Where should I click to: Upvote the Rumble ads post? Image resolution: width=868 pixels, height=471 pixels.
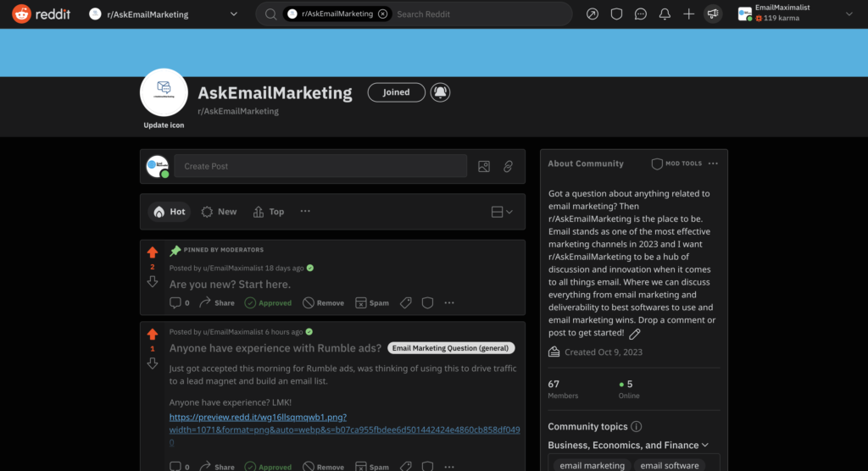(x=153, y=334)
